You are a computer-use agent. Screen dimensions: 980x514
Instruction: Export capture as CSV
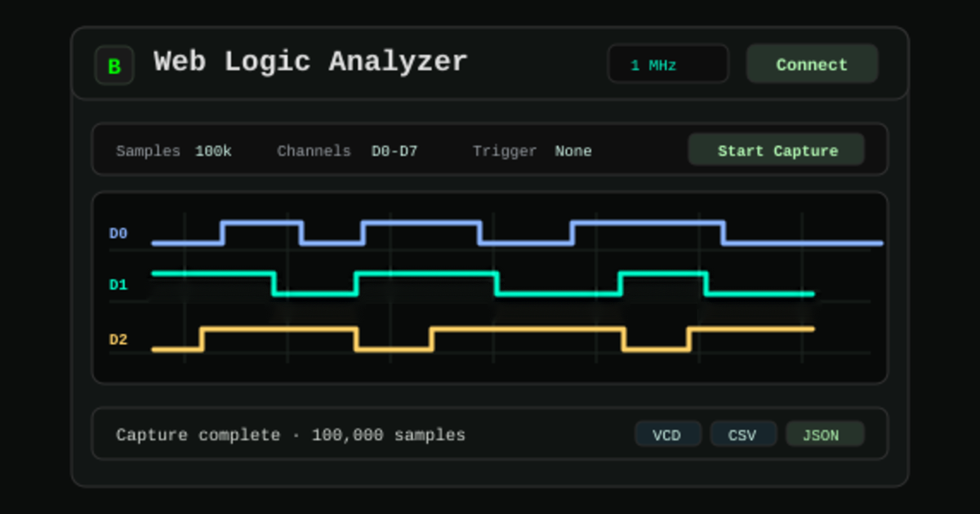click(742, 434)
